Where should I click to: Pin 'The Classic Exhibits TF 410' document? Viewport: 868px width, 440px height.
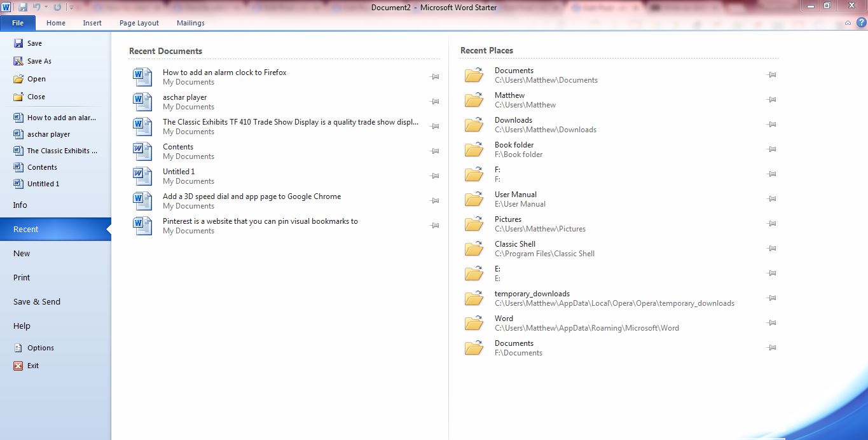tap(435, 127)
